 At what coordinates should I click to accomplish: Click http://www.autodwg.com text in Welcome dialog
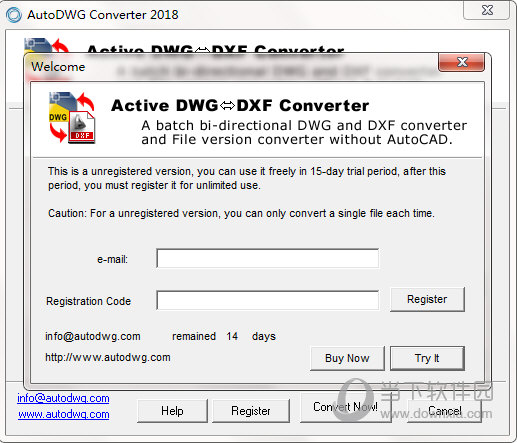coord(108,357)
